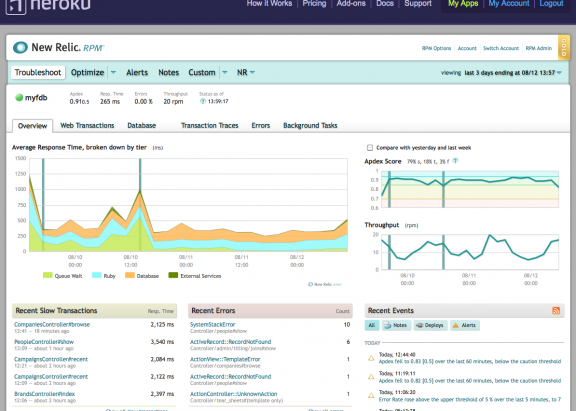Show All recent events

click(372, 325)
